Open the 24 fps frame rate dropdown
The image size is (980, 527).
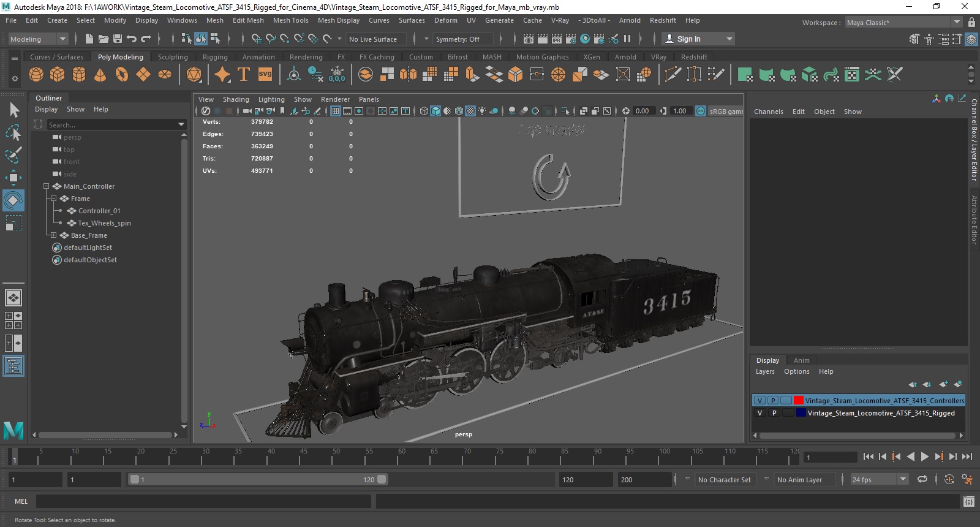(x=880, y=479)
